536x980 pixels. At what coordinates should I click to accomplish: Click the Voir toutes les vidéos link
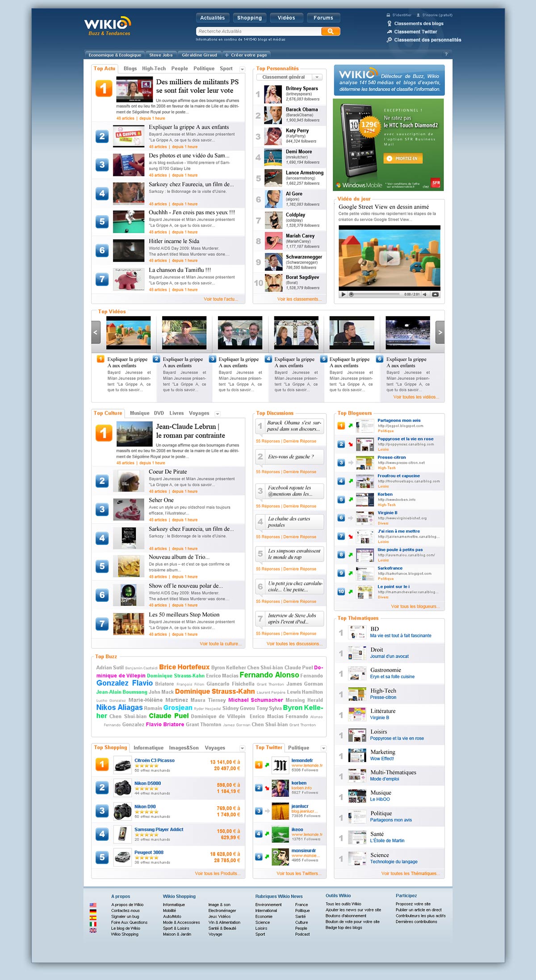click(416, 397)
